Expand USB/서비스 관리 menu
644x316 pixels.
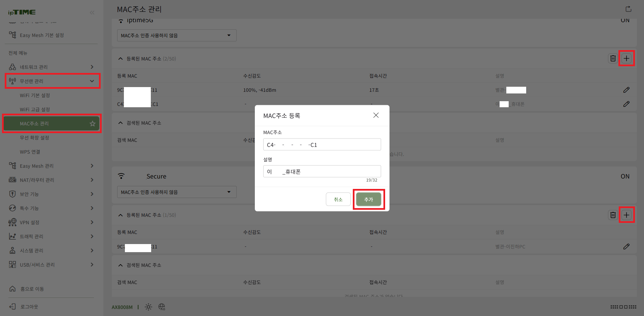[x=51, y=265]
